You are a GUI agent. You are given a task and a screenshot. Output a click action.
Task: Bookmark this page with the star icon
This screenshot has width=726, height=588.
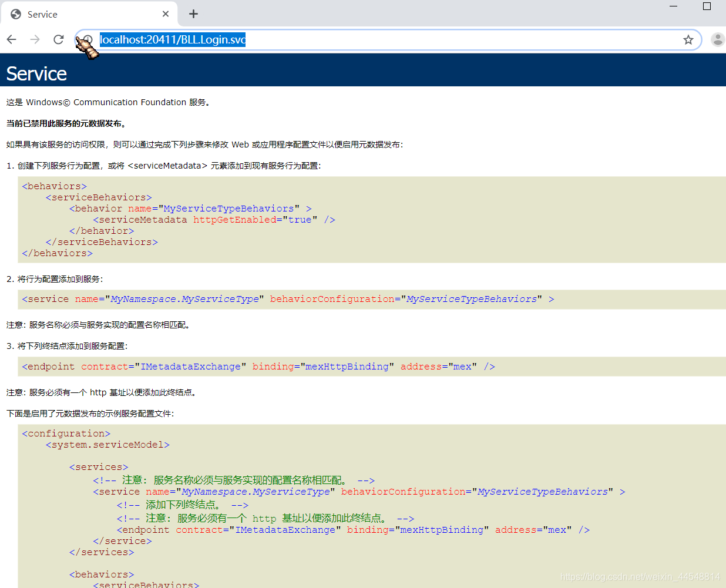coord(688,39)
